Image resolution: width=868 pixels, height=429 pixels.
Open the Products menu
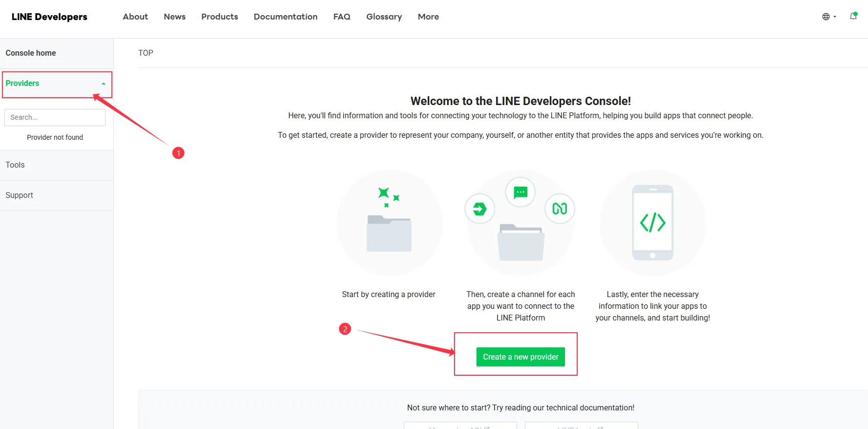point(219,17)
